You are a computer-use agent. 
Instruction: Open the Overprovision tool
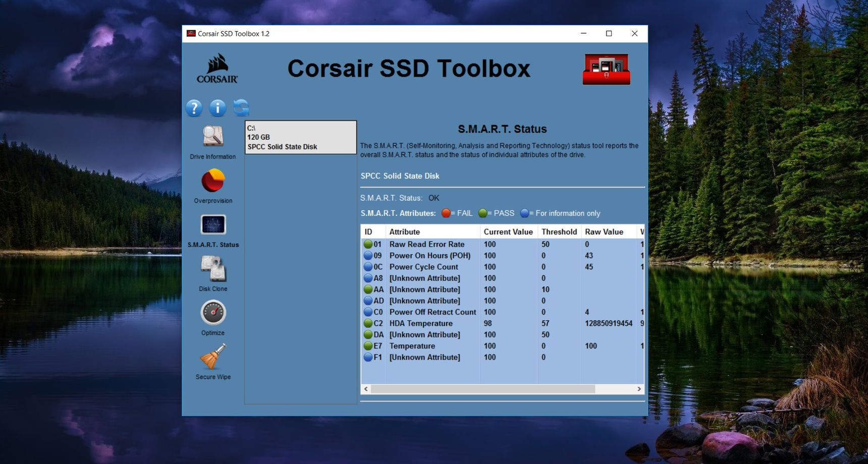(213, 181)
